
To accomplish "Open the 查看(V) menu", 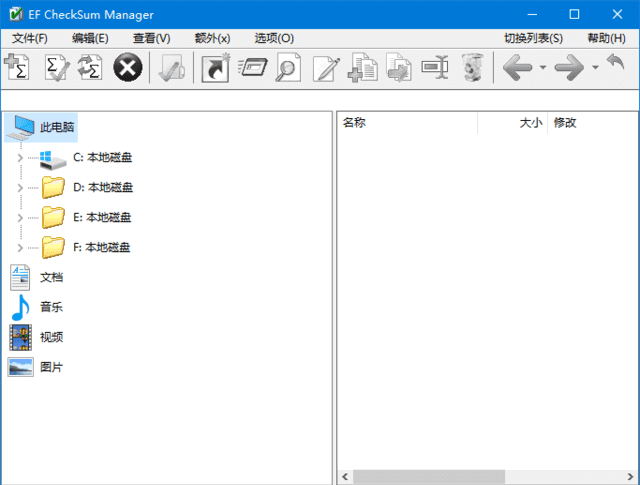I will (151, 38).
